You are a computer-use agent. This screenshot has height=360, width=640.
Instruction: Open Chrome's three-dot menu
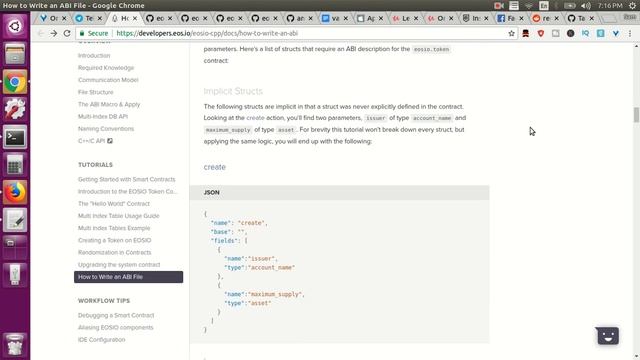(630, 33)
